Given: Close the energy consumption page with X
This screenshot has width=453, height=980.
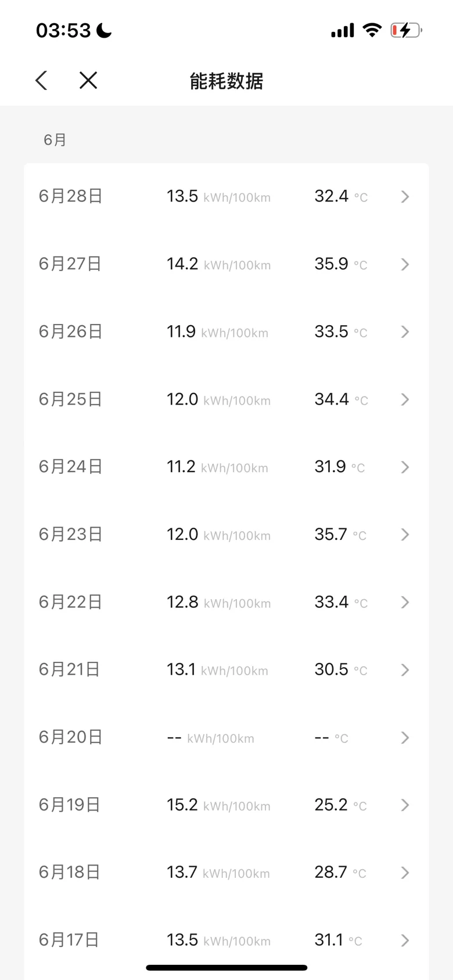Looking at the screenshot, I should (x=88, y=80).
